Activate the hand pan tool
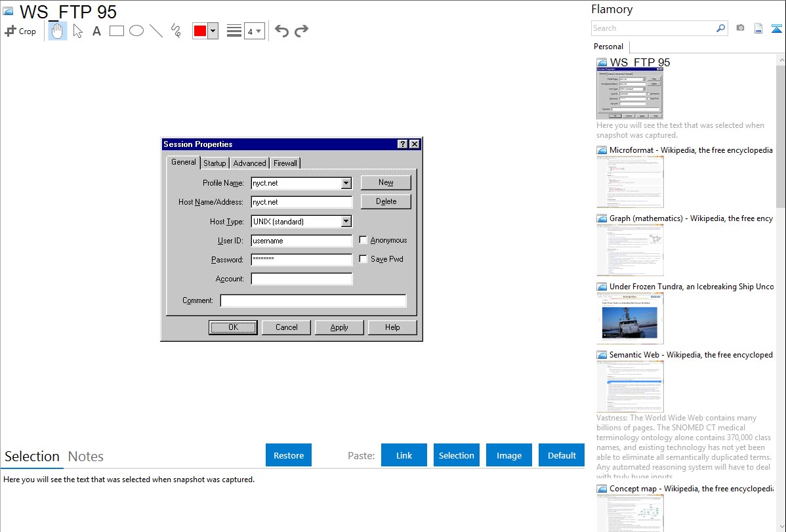 tap(58, 31)
